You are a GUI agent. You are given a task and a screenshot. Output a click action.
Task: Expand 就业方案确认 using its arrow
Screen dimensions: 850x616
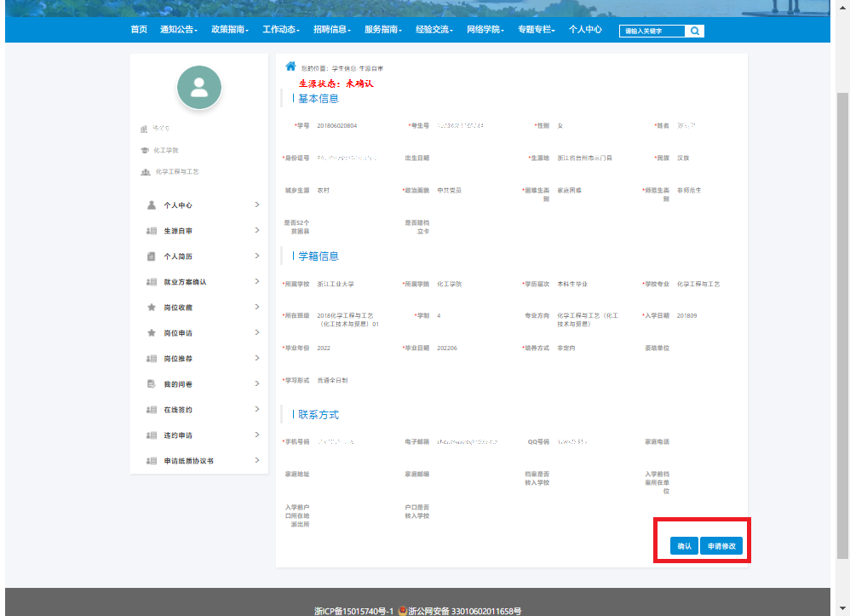click(256, 282)
